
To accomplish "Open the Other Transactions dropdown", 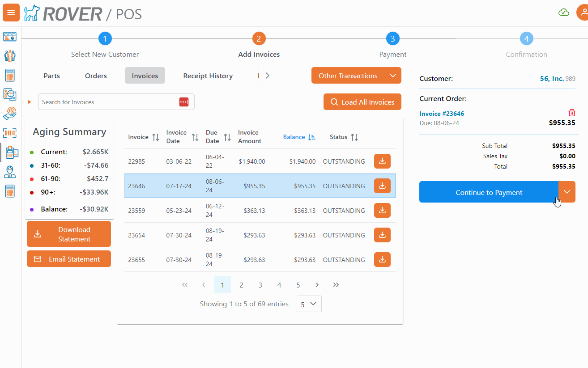I will point(356,75).
